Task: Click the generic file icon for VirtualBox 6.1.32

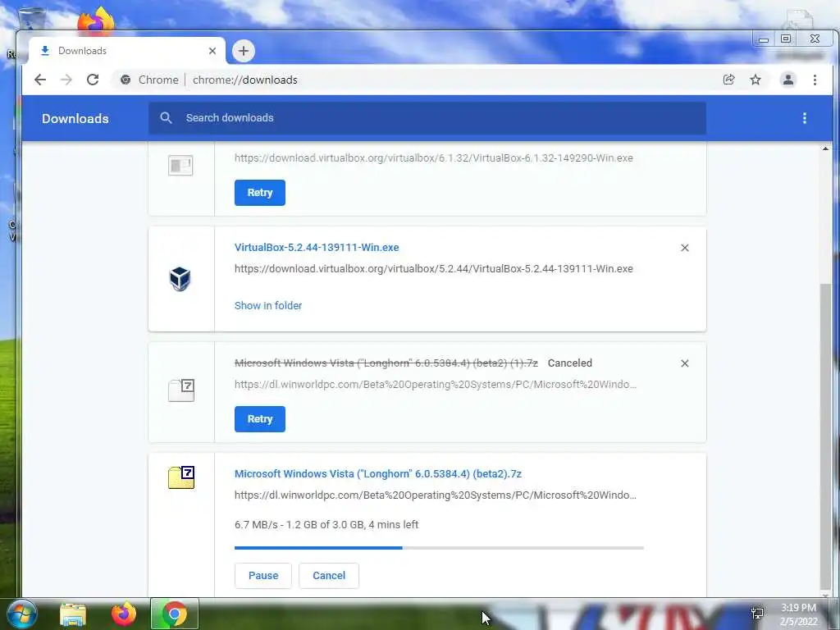Action: point(180,166)
